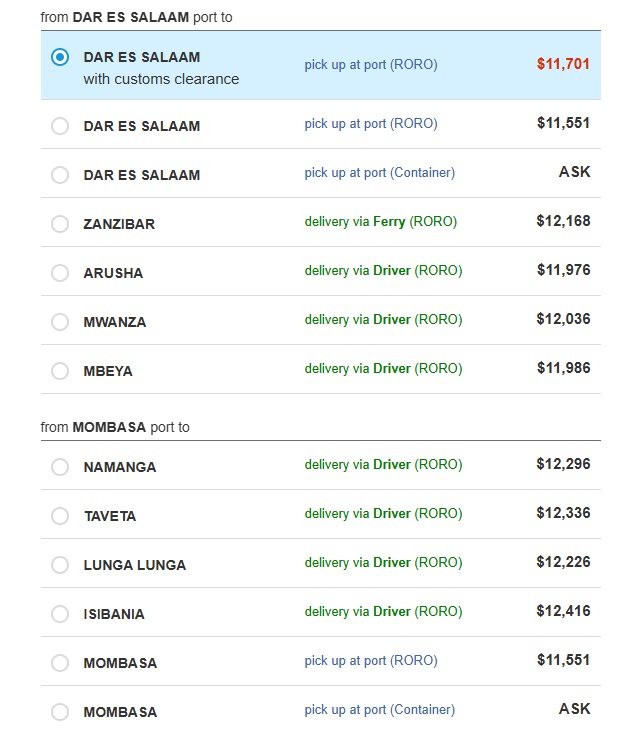Click Zanzibar 'delivery via Ferry (RORO)' text

(x=381, y=222)
